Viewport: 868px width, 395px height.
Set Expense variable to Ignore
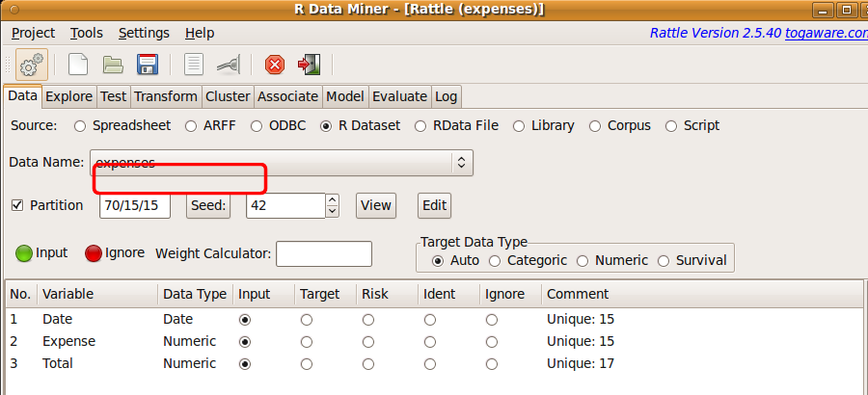[492, 342]
